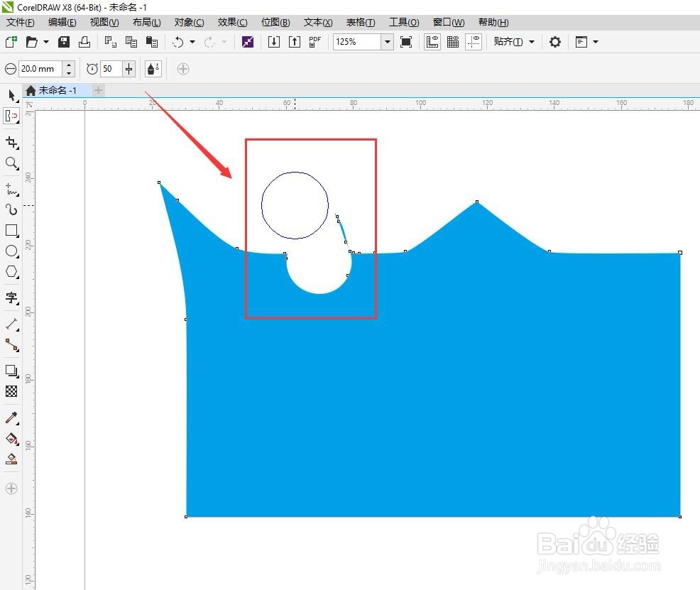This screenshot has height=590, width=700.
Task: Expand the 贴齐 snap-to dropdown
Action: (532, 42)
